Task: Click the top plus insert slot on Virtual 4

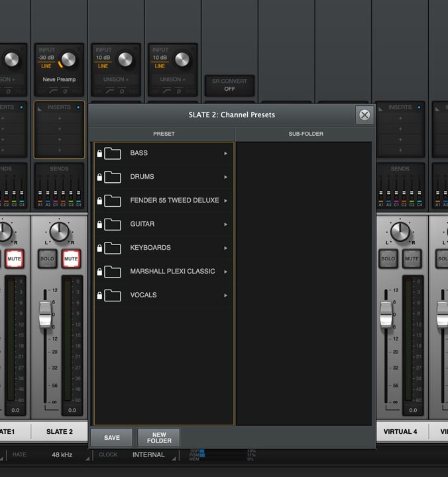Action: point(400,118)
